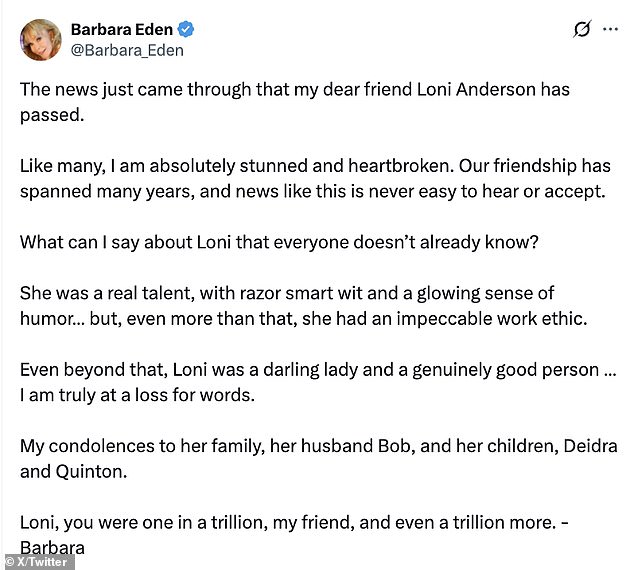The image size is (634, 570).
Task: Click the name "Loni Anderson" in first sentence
Action: tap(460, 89)
